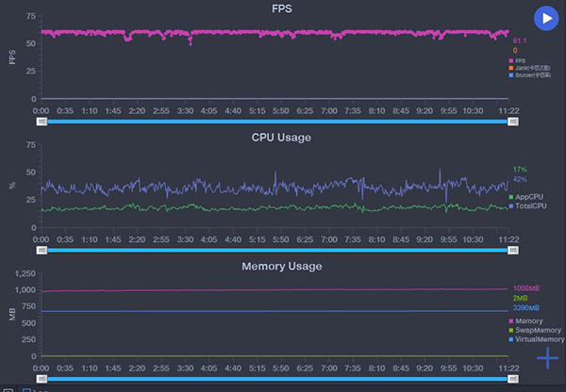The image size is (566, 392).
Task: Click the FPS chart title
Action: pyautogui.click(x=282, y=9)
